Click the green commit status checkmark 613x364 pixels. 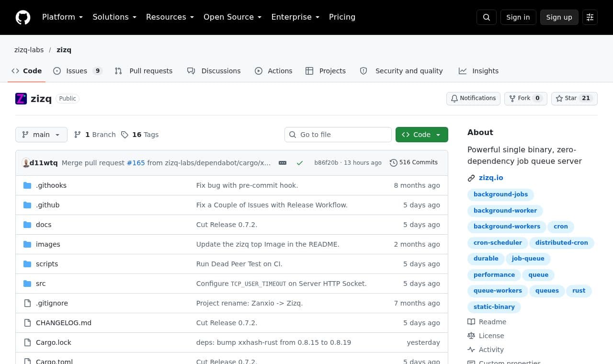click(x=300, y=163)
